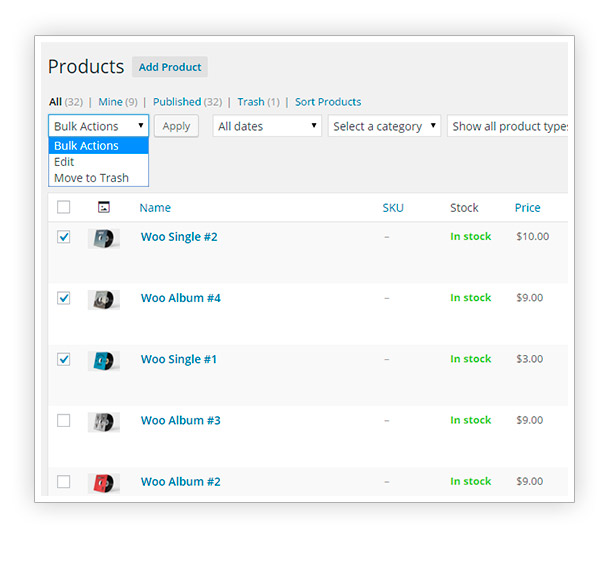Open the Woo Album #4 product thumbnail
The image size is (600, 563).
(x=104, y=300)
